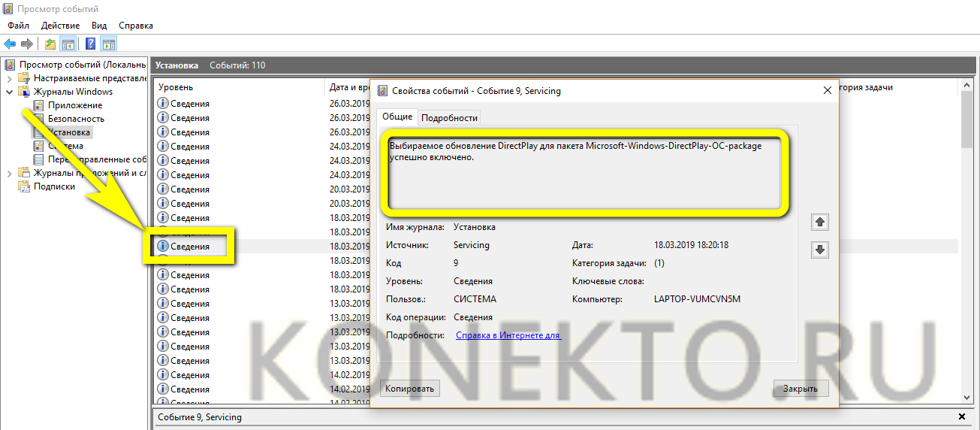This screenshot has width=980, height=430.
Task: Select Безопасность log in the tree
Action: (x=76, y=119)
